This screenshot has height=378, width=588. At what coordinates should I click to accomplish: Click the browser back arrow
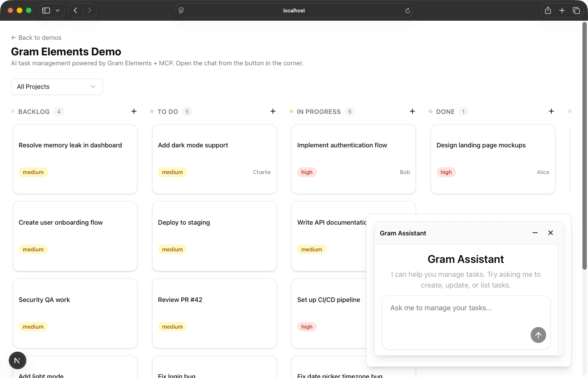(x=75, y=10)
